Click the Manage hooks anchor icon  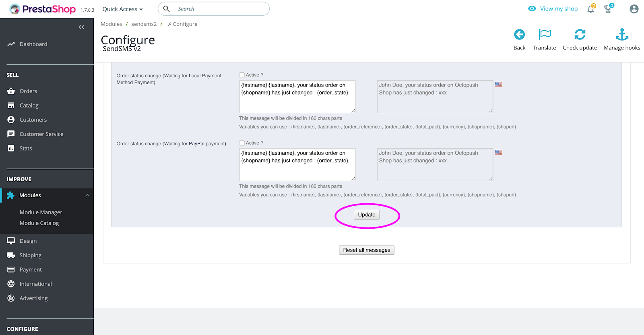622,35
